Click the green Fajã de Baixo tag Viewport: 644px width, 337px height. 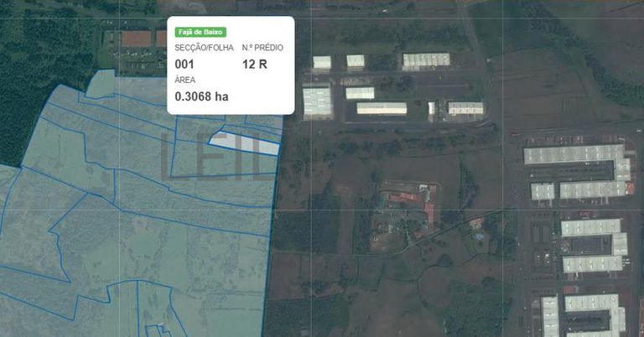pyautogui.click(x=200, y=32)
